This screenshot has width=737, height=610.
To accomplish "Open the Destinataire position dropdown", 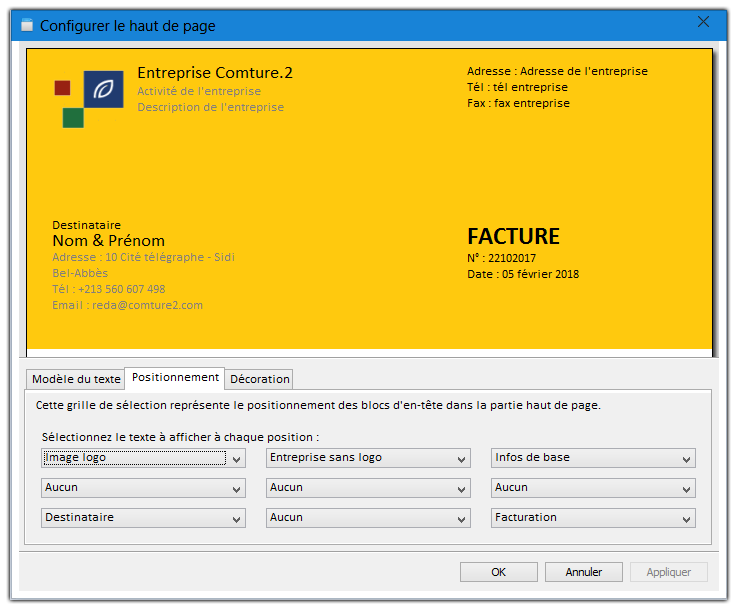I will (x=143, y=518).
